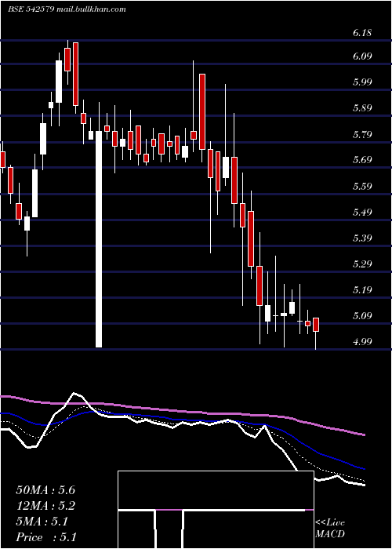Click the 5.49 price level label
The width and height of the screenshot is (392, 549).
click(x=362, y=213)
